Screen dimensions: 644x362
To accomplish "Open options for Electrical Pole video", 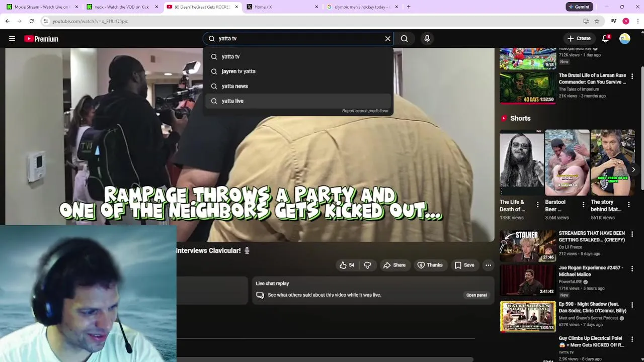I will coord(632,340).
